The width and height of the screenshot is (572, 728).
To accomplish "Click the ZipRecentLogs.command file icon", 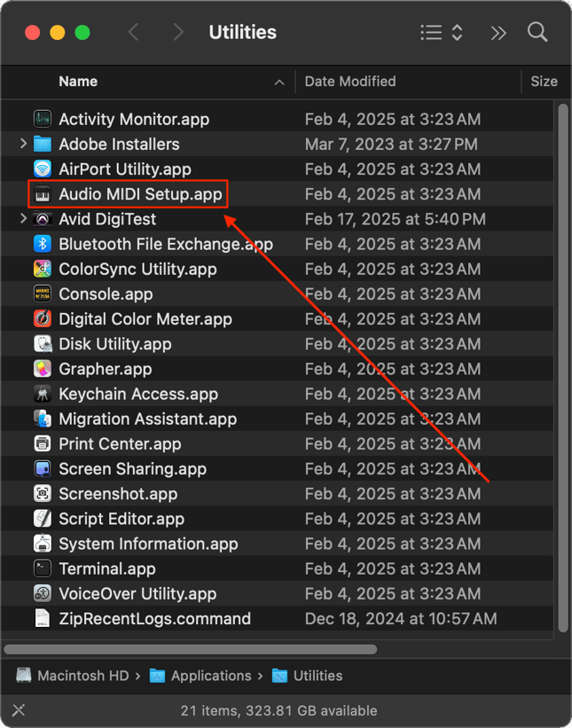I will click(43, 619).
